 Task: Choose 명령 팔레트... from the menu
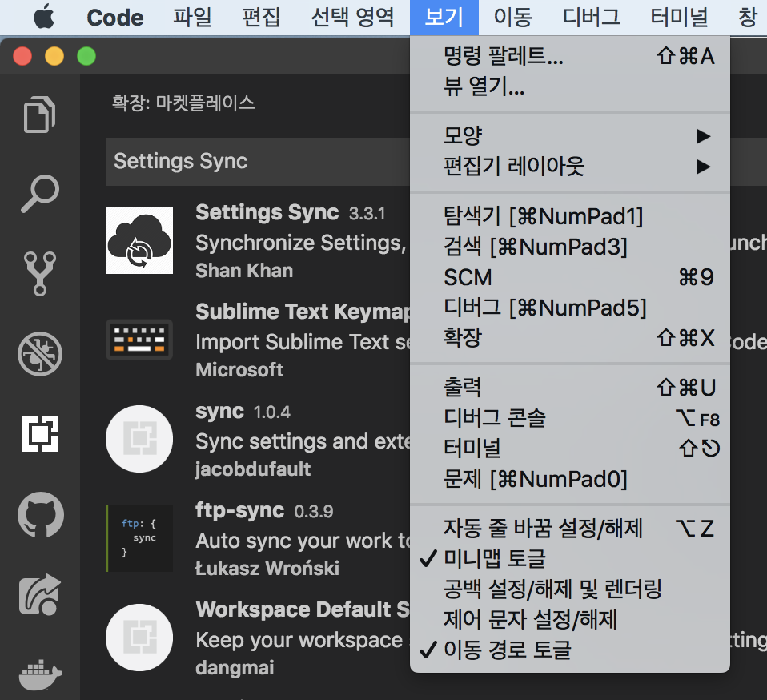[x=570, y=56]
